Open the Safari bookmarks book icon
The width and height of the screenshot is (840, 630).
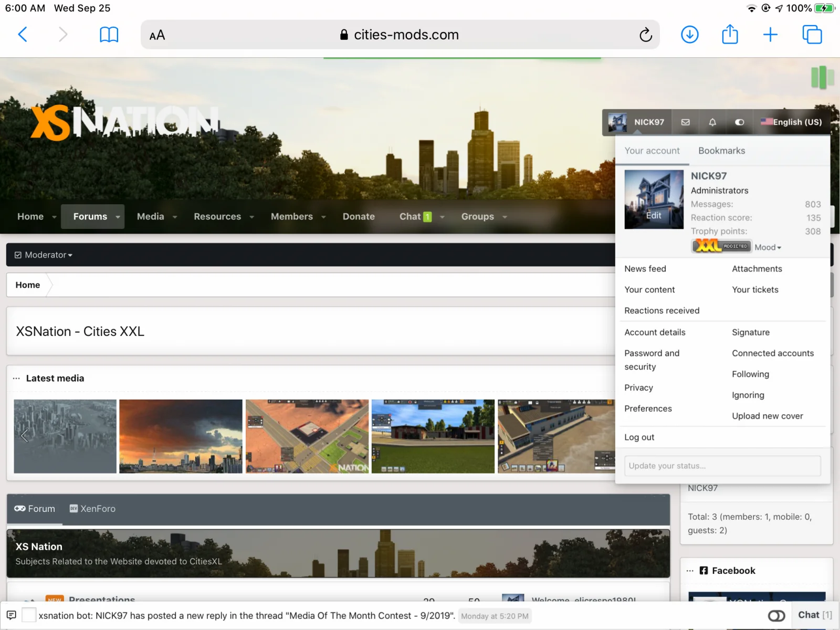109,35
